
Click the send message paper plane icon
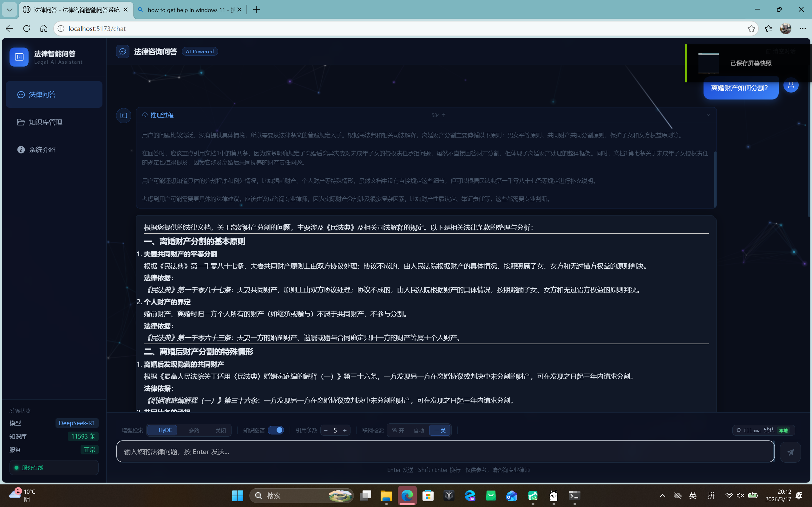pyautogui.click(x=790, y=452)
